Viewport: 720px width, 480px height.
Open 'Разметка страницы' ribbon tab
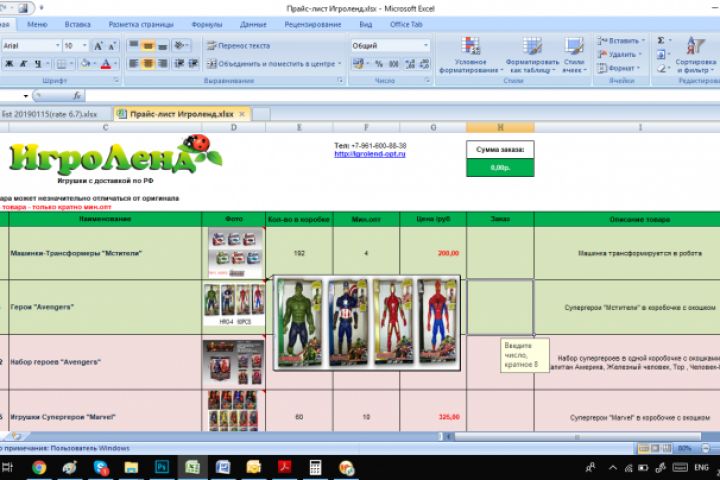141,24
